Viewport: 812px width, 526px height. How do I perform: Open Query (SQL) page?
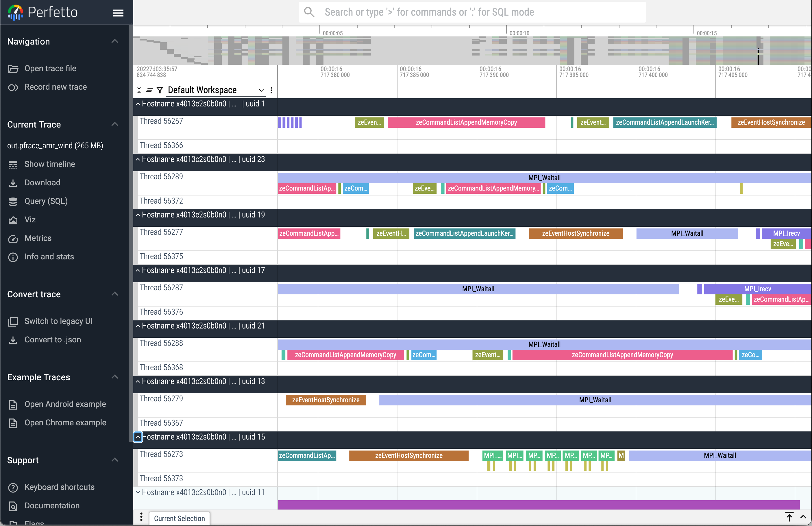46,201
